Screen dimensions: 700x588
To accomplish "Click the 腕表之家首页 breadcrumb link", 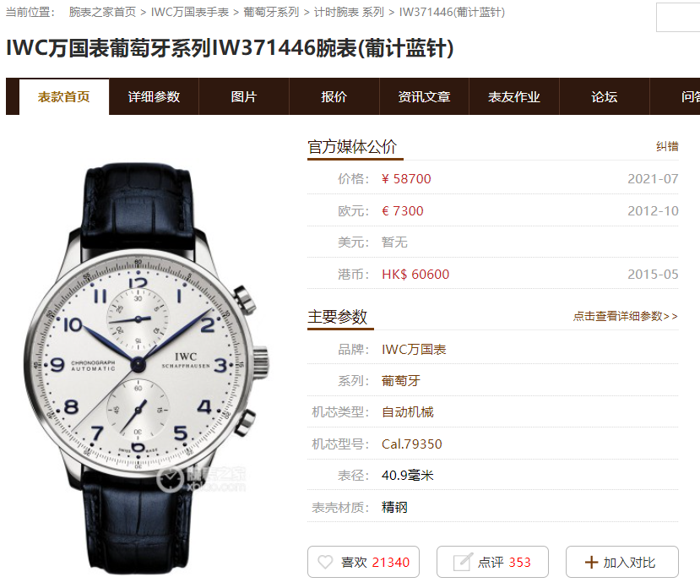I will click(x=102, y=12).
